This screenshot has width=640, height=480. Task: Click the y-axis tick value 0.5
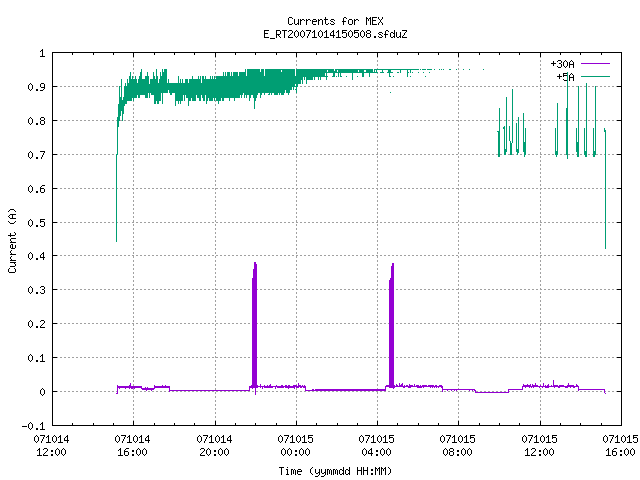[36, 222]
